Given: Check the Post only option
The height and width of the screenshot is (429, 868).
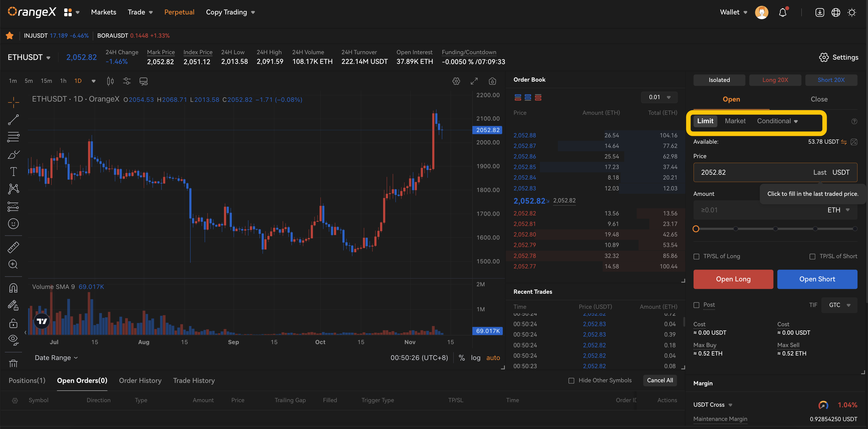Looking at the screenshot, I should 697,305.
